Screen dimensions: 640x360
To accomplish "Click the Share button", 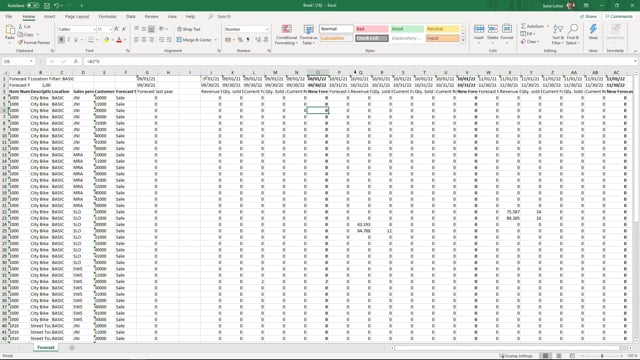I will (x=589, y=17).
